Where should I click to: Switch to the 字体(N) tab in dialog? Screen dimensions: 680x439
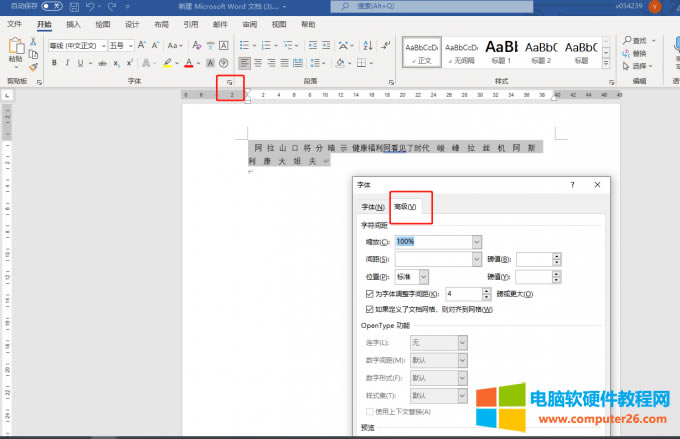(x=373, y=207)
